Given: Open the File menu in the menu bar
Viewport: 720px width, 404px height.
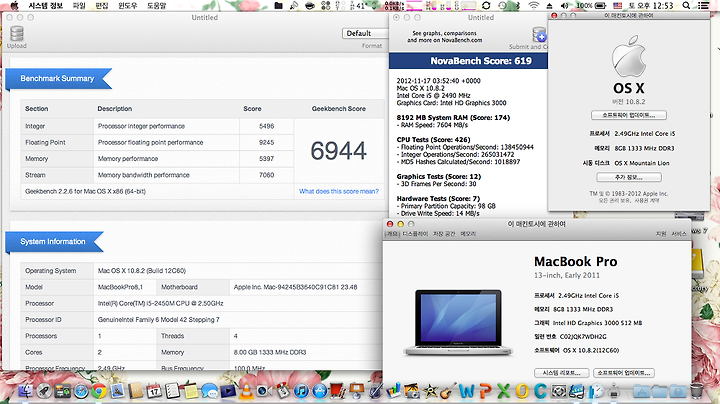Looking at the screenshot, I should [x=79, y=6].
